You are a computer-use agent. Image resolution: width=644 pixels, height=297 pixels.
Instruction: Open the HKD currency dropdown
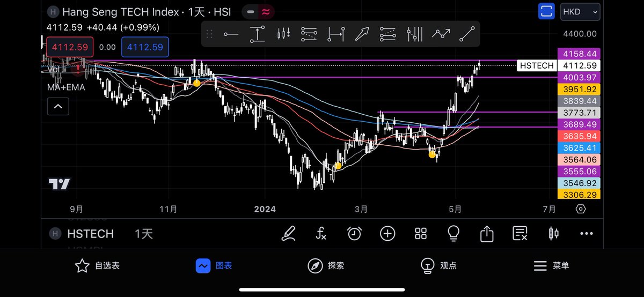coord(581,11)
